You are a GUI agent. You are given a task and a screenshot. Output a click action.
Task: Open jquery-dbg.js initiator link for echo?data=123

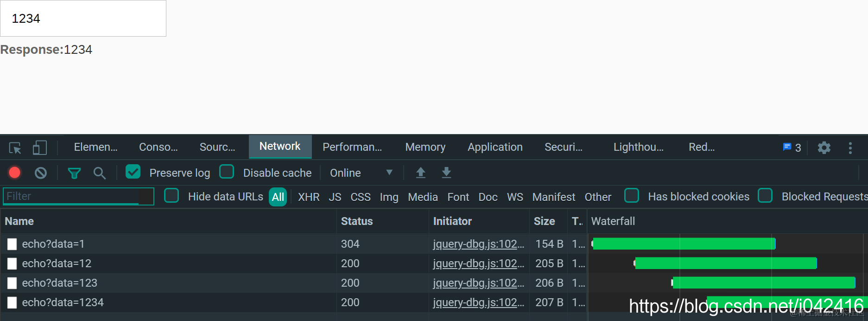pyautogui.click(x=479, y=283)
